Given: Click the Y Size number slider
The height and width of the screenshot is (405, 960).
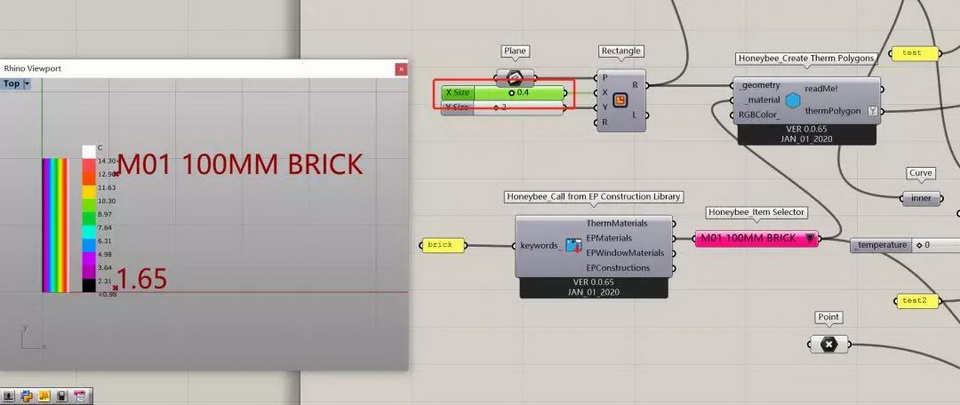Looking at the screenshot, I should [x=504, y=107].
